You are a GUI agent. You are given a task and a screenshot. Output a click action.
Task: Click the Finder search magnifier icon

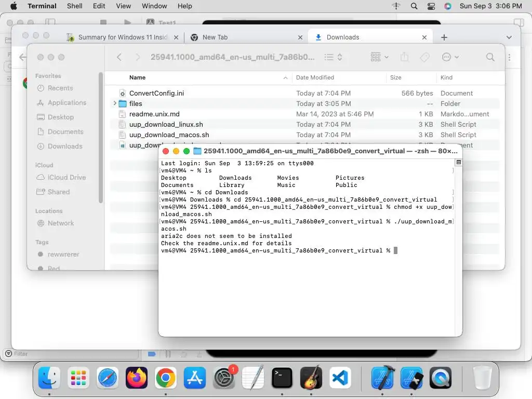(x=490, y=57)
